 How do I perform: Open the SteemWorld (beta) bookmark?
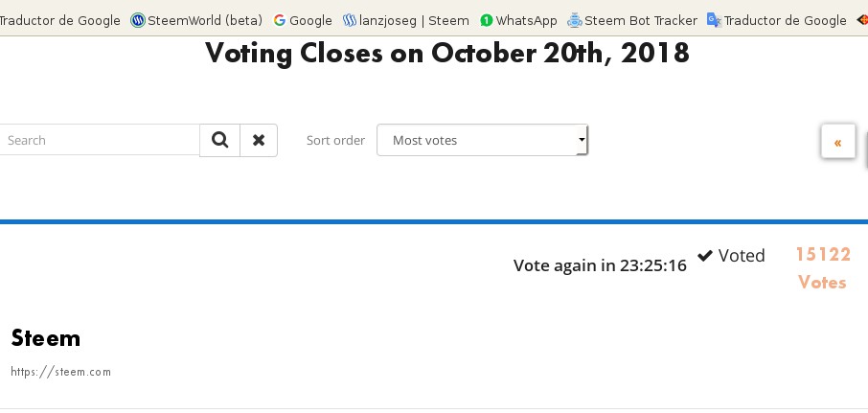tap(196, 20)
